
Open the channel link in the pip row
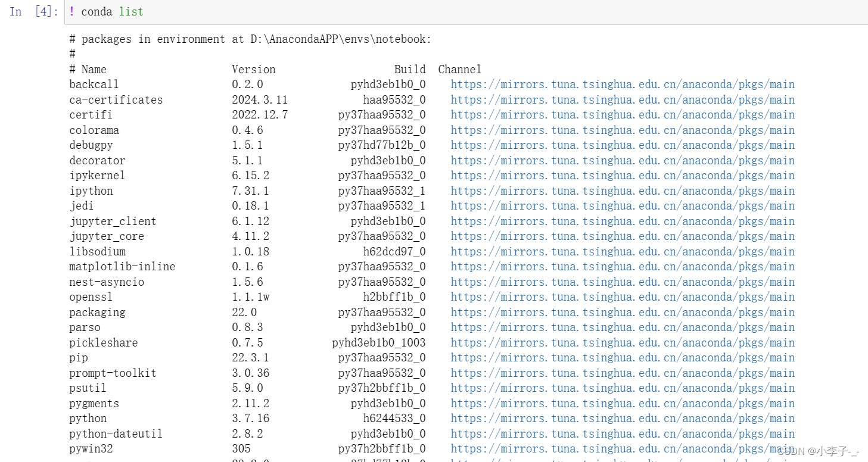point(623,358)
